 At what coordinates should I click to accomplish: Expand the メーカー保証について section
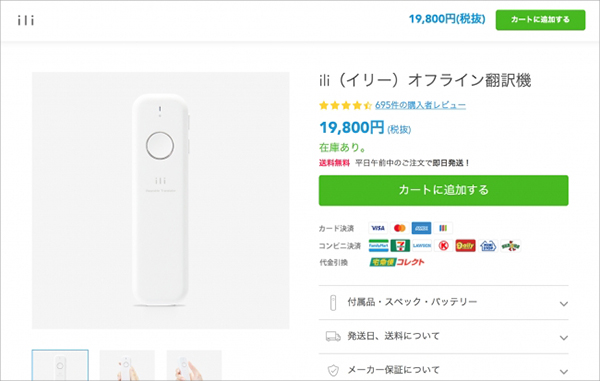(443, 368)
